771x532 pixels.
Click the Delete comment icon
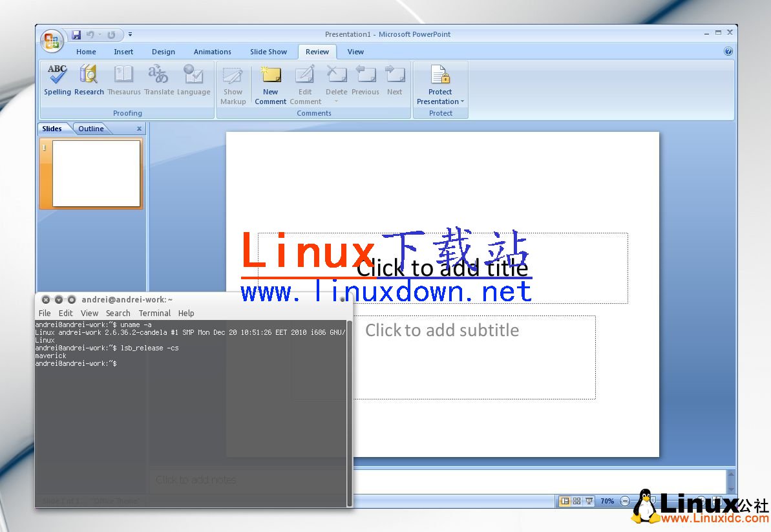[x=337, y=75]
